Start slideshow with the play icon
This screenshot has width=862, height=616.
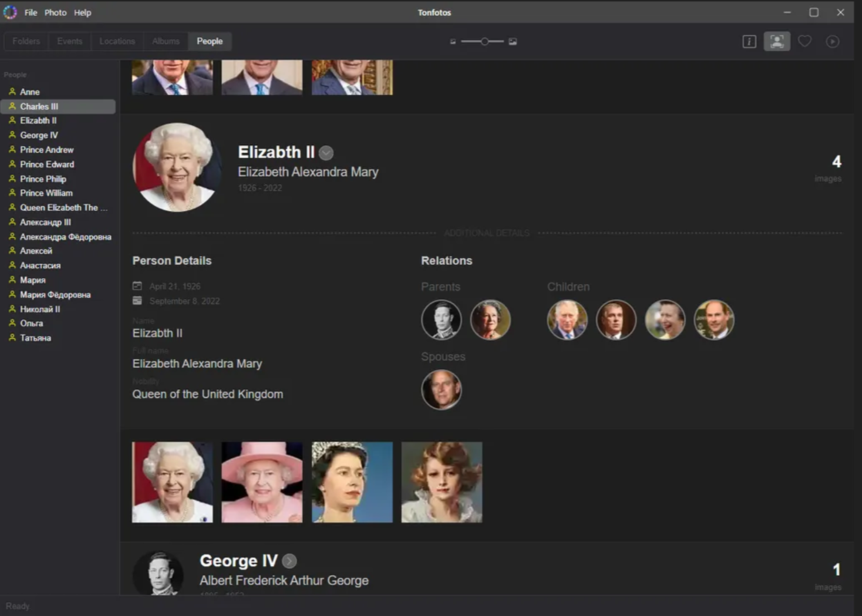832,41
